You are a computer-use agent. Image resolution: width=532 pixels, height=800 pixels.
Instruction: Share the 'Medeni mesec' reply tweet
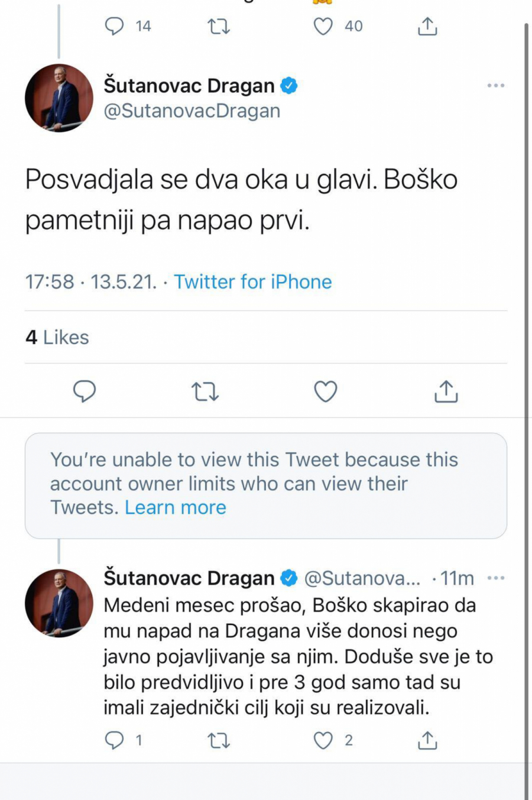click(427, 740)
